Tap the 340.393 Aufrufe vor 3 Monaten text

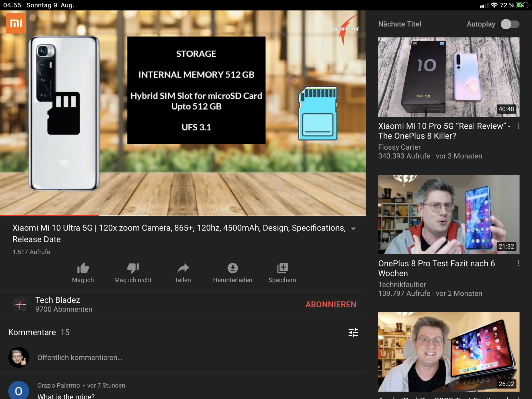(x=430, y=156)
